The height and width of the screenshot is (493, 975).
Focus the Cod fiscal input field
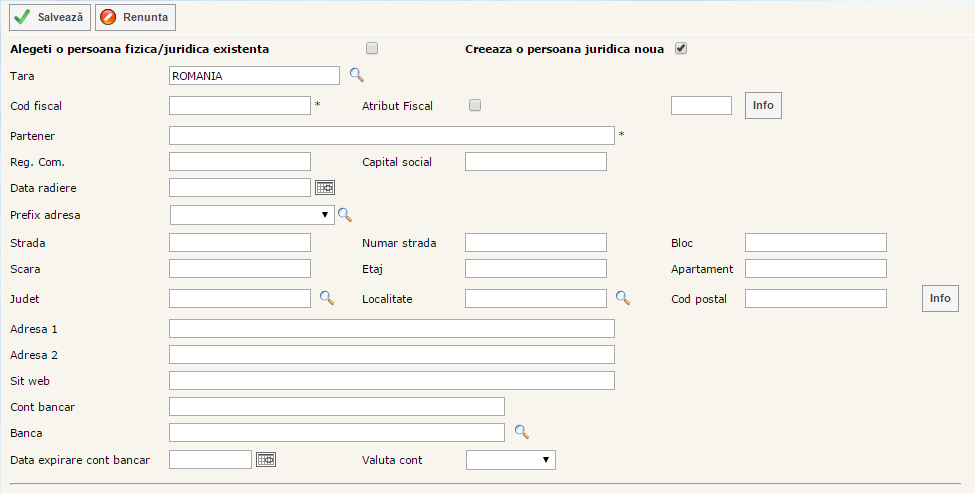click(x=240, y=105)
